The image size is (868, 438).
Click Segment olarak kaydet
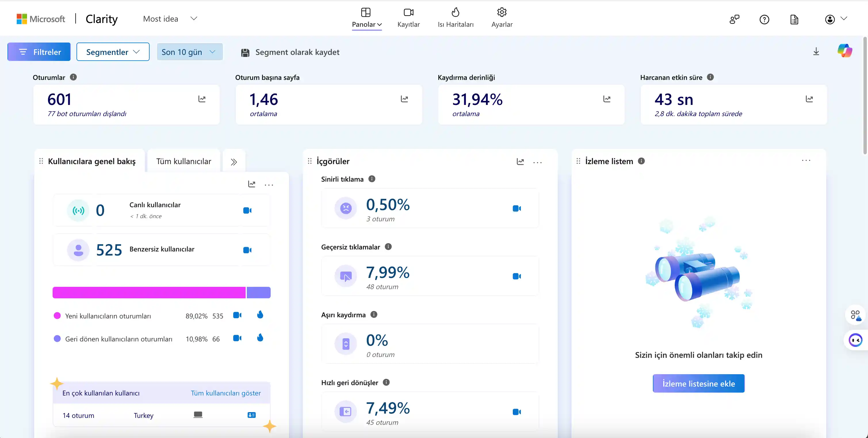click(x=290, y=52)
